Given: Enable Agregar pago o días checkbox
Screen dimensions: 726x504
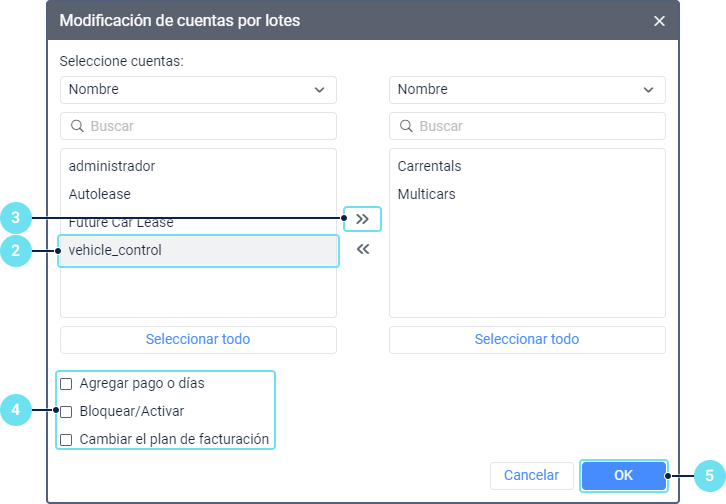Looking at the screenshot, I should click(67, 383).
